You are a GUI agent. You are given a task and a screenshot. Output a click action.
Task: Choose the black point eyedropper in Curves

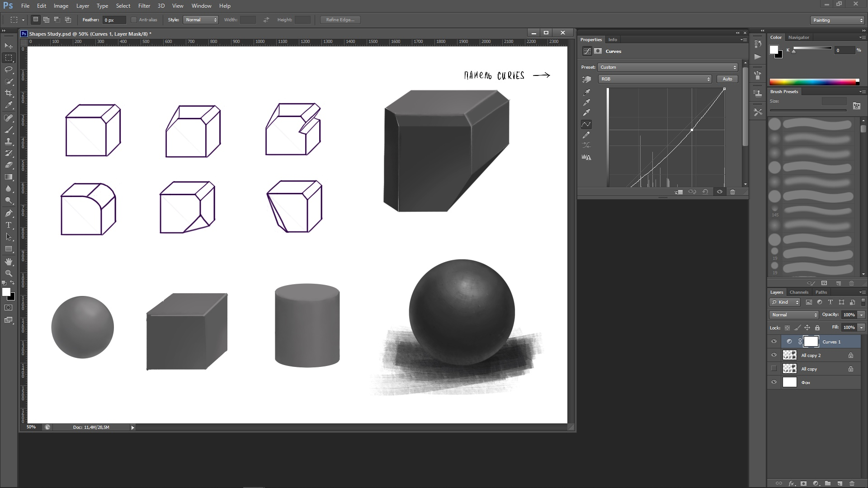pyautogui.click(x=586, y=92)
